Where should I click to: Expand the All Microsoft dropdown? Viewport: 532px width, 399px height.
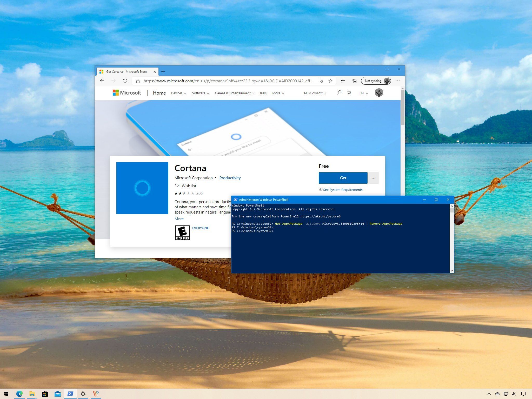pos(315,93)
